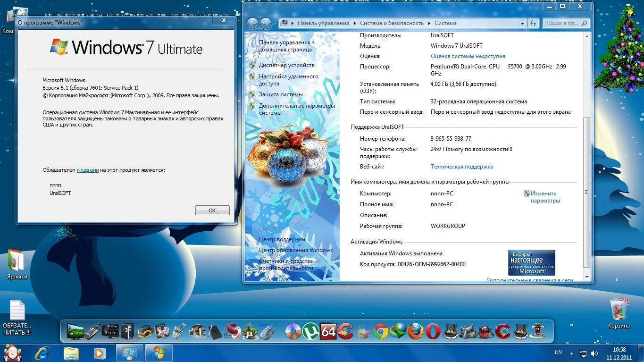Open Windows Explorer folder taskbar icon
This screenshot has height=362, width=644.
pos(71,353)
